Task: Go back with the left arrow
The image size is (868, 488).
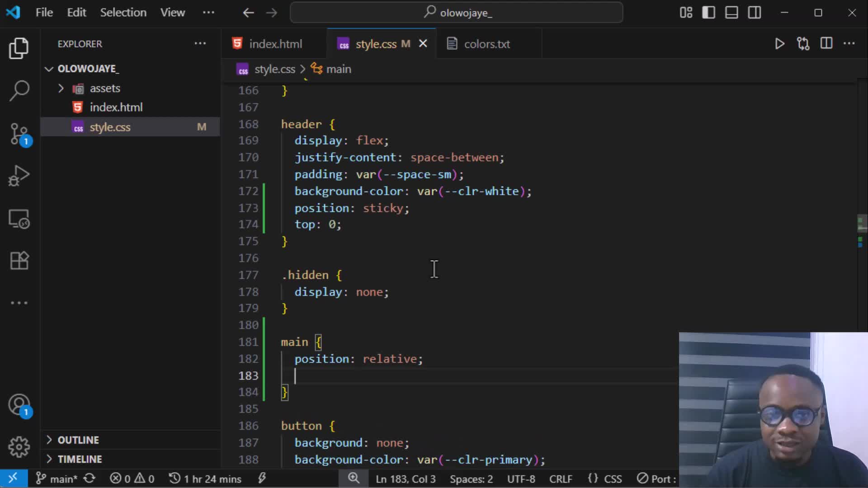Action: [x=248, y=13]
